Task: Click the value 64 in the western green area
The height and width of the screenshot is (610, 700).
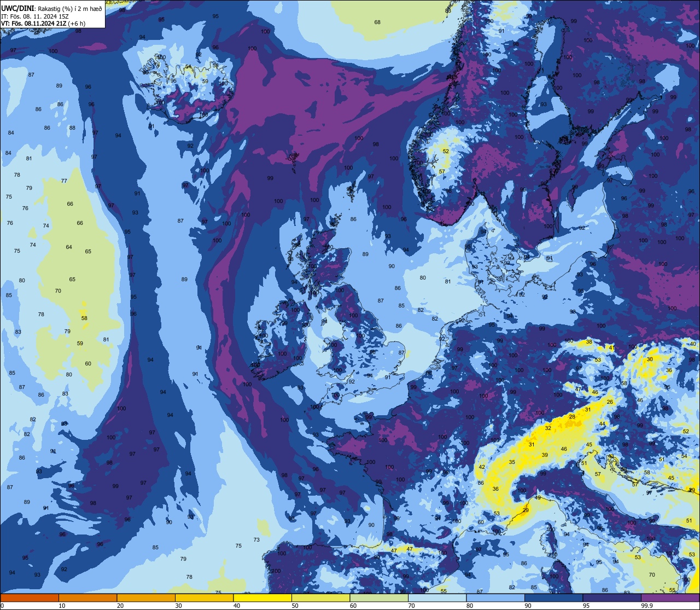Action: click(x=69, y=247)
